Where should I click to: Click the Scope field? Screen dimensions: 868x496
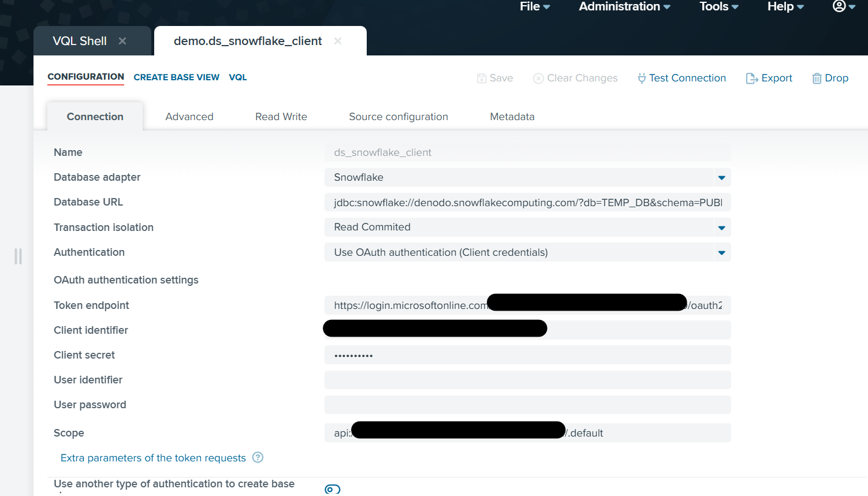pos(528,433)
